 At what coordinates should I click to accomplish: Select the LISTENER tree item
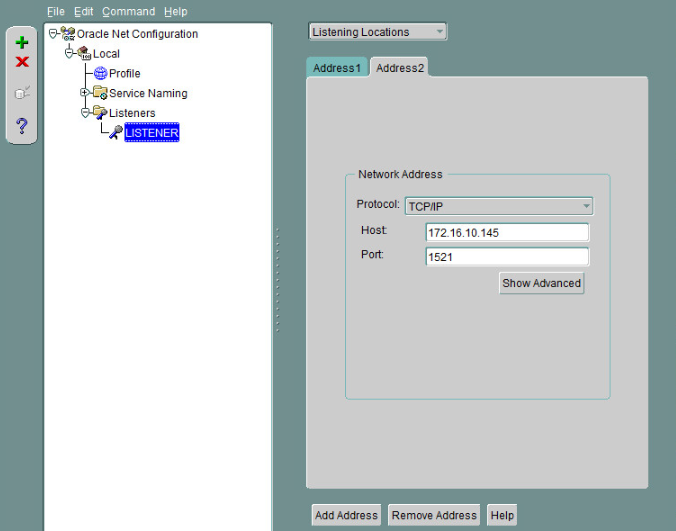(151, 133)
